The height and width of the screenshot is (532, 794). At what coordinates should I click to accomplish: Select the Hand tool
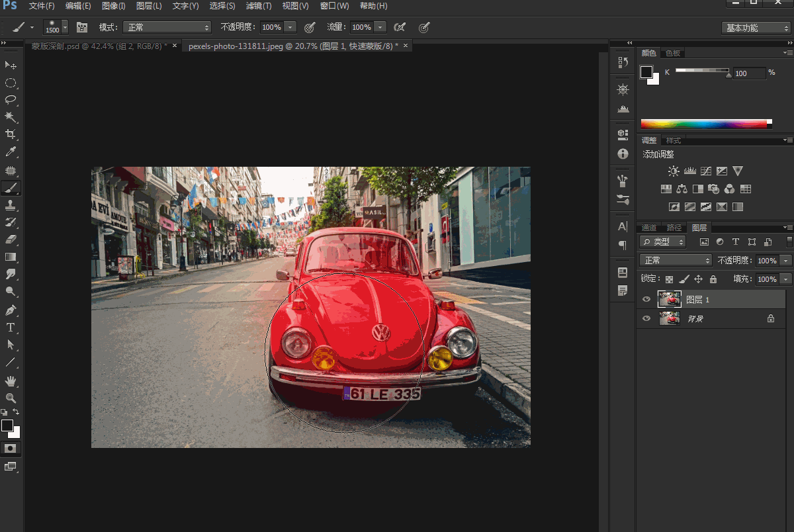(11, 380)
